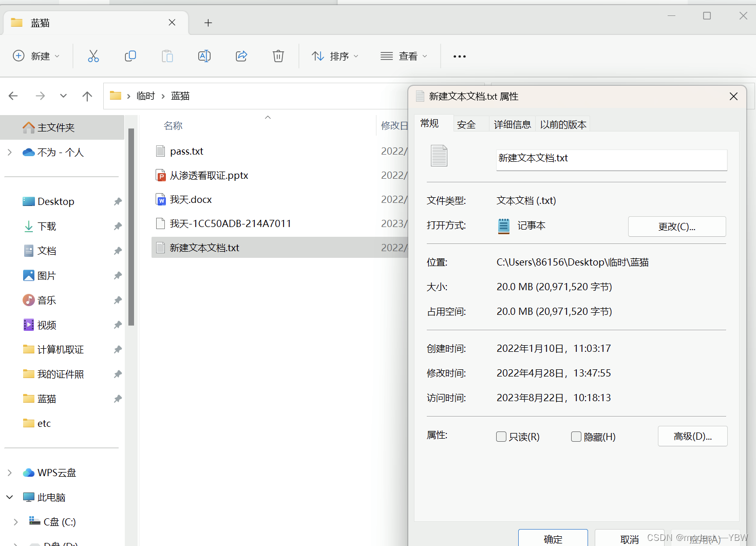Click the Delete trash icon
This screenshot has width=756, height=546.
tap(278, 56)
